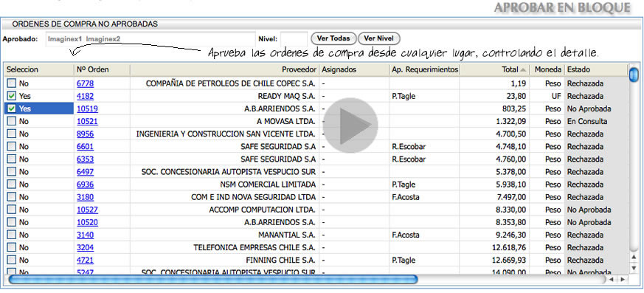Open order link 6601
The height and width of the screenshot is (293, 644).
[85, 147]
